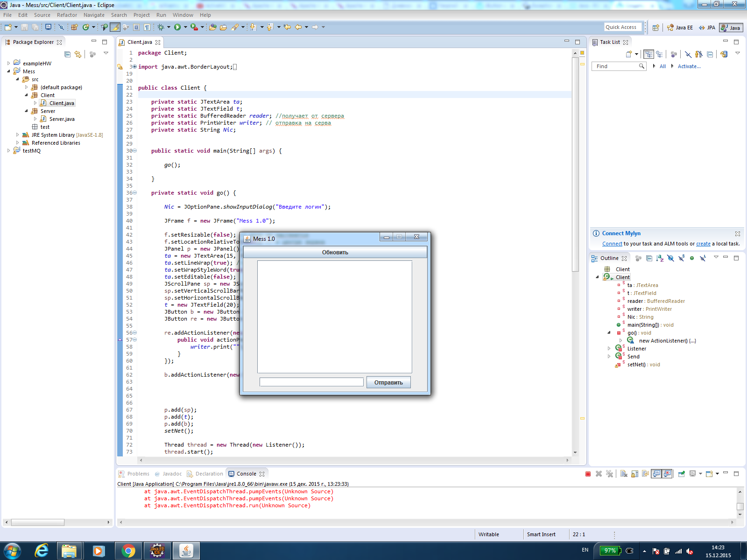747x560 pixels.
Task: Toggle Link with Editor in the Package Explorer
Action: (x=78, y=54)
